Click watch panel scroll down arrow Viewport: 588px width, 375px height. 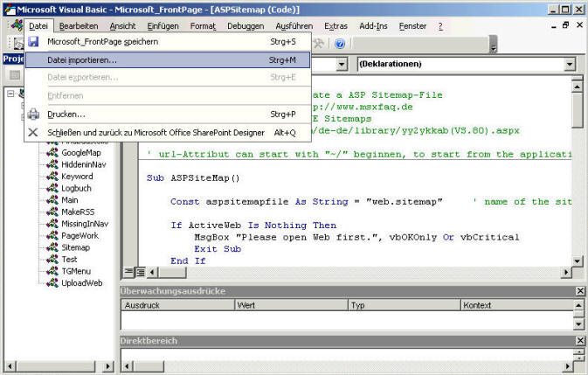pyautogui.click(x=579, y=324)
